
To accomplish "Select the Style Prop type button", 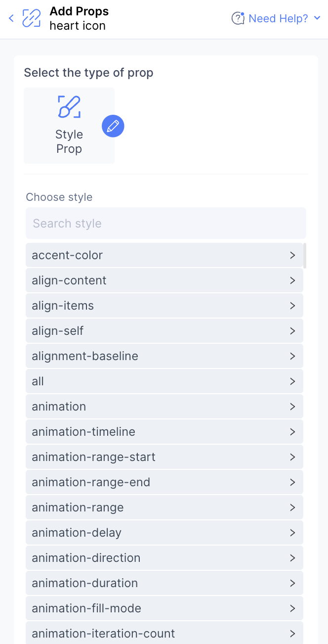I will (69, 126).
